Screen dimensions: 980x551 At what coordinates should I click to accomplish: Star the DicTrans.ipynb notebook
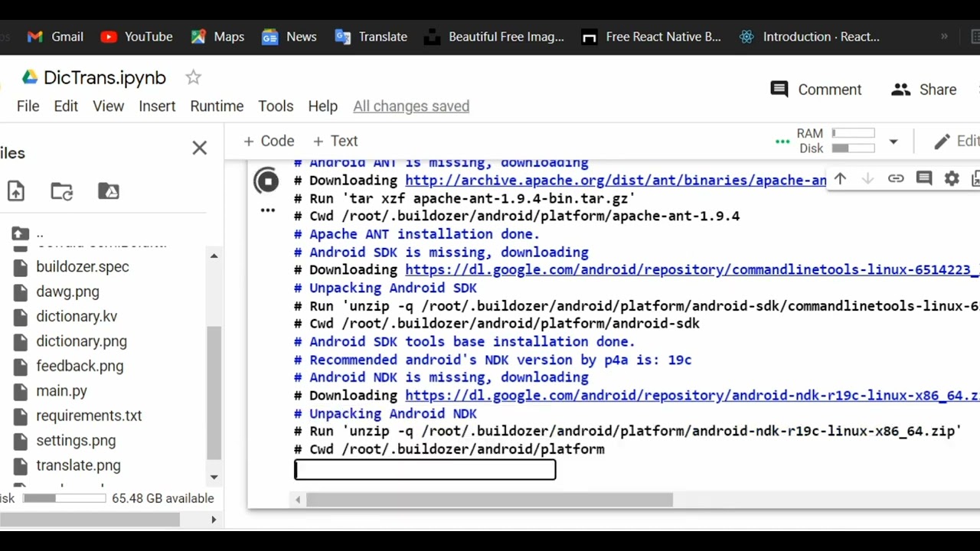[193, 77]
